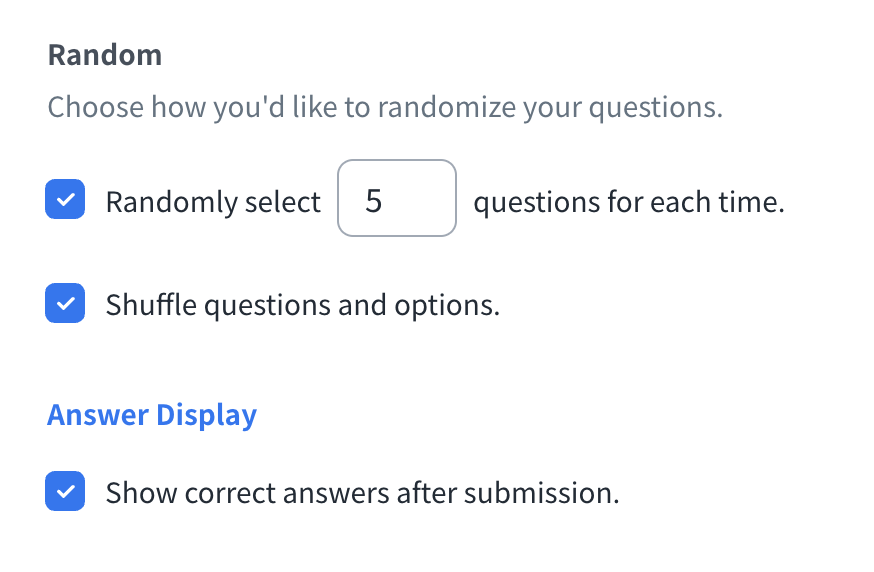Click the word 'Shuffle' in the second option
Screen dimensions: 874x572
tap(150, 304)
